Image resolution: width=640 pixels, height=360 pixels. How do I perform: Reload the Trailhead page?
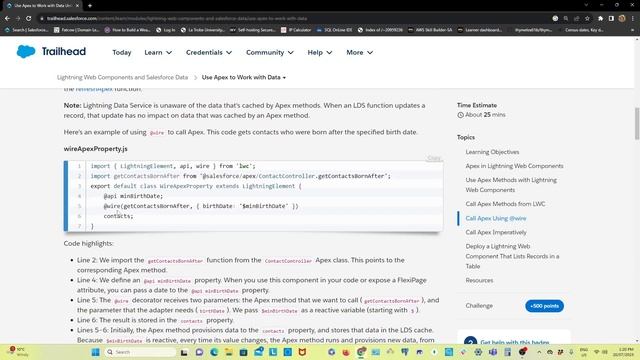click(29, 18)
